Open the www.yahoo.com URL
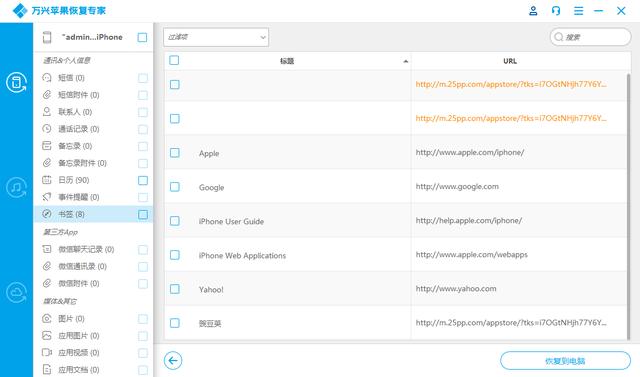 point(456,288)
